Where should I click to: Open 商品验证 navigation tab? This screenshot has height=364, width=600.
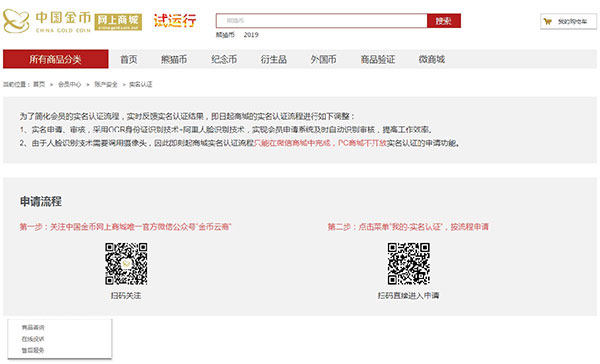(x=378, y=59)
